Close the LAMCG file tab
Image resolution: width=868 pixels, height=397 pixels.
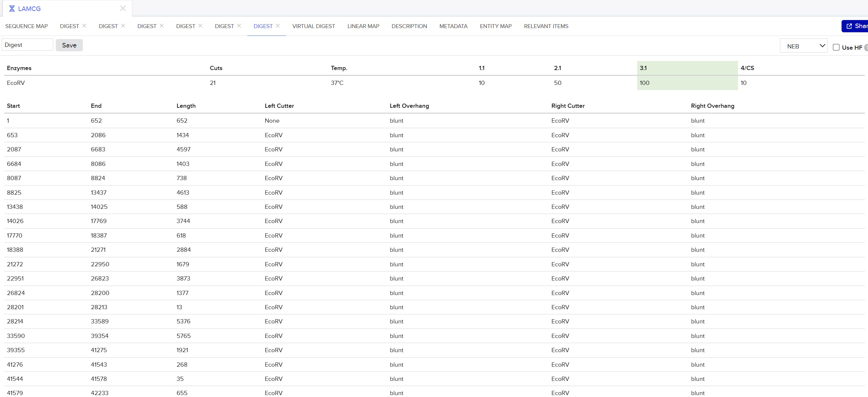tap(123, 8)
